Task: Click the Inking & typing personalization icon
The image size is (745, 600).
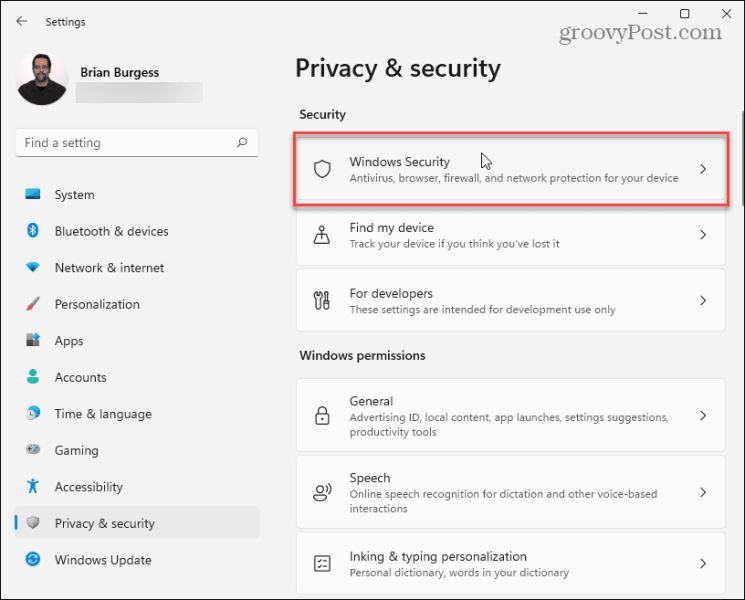Action: pyautogui.click(x=322, y=563)
